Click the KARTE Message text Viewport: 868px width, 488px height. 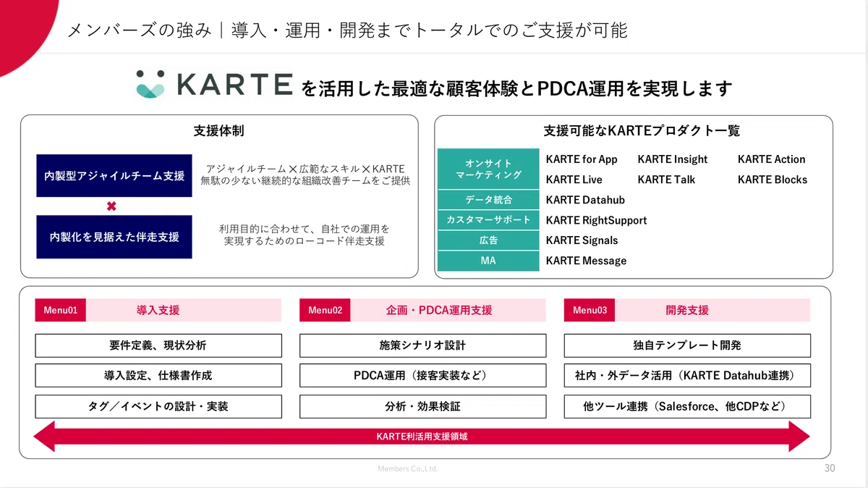tap(587, 261)
